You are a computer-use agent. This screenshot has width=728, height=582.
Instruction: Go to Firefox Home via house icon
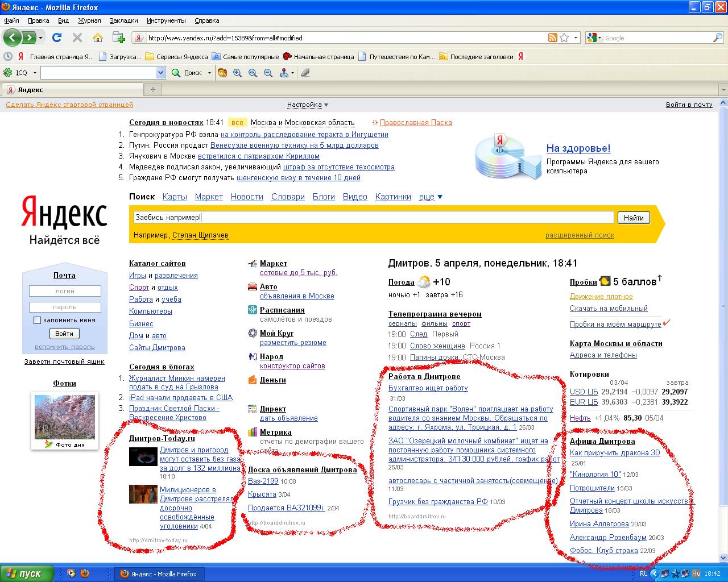pyautogui.click(x=98, y=38)
